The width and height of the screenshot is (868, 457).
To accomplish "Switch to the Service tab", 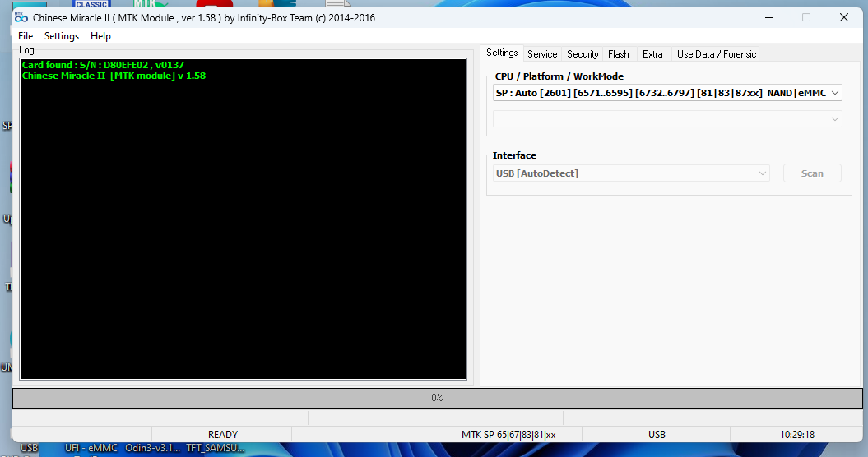I will pos(542,54).
